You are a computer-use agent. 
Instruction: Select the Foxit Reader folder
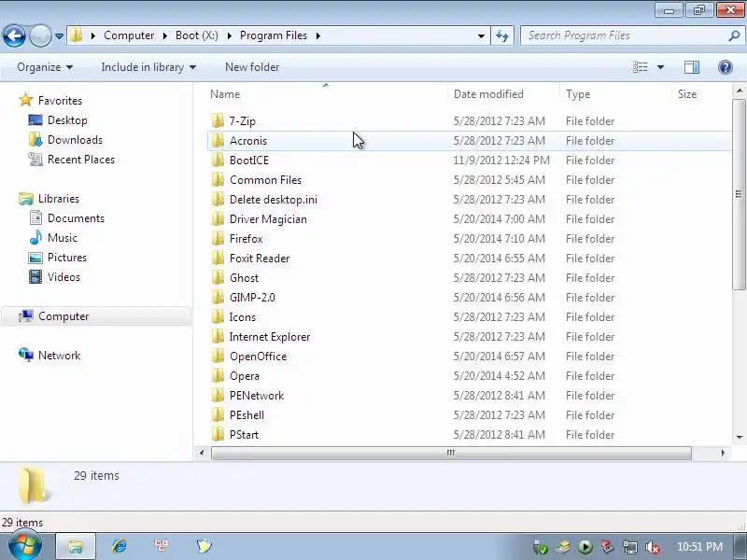tap(260, 259)
